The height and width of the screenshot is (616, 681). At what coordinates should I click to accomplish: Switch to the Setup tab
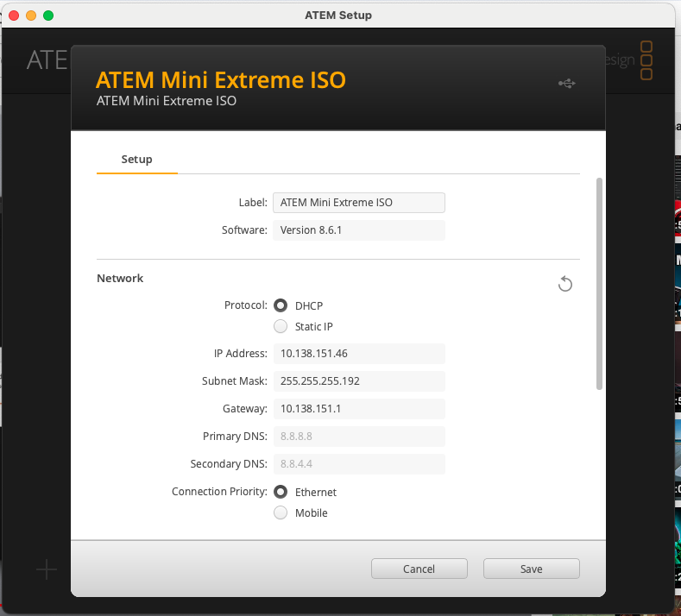137,160
